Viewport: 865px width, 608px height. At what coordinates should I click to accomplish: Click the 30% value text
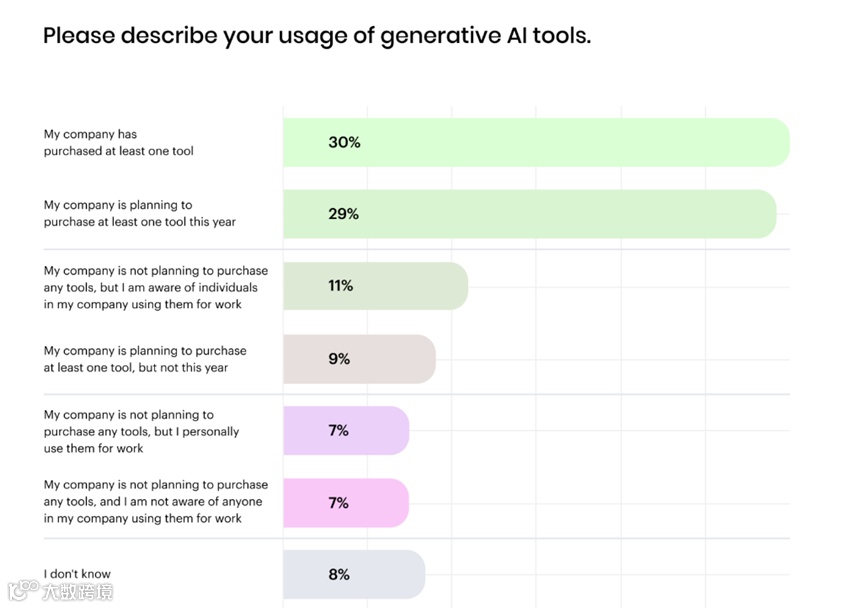point(344,142)
